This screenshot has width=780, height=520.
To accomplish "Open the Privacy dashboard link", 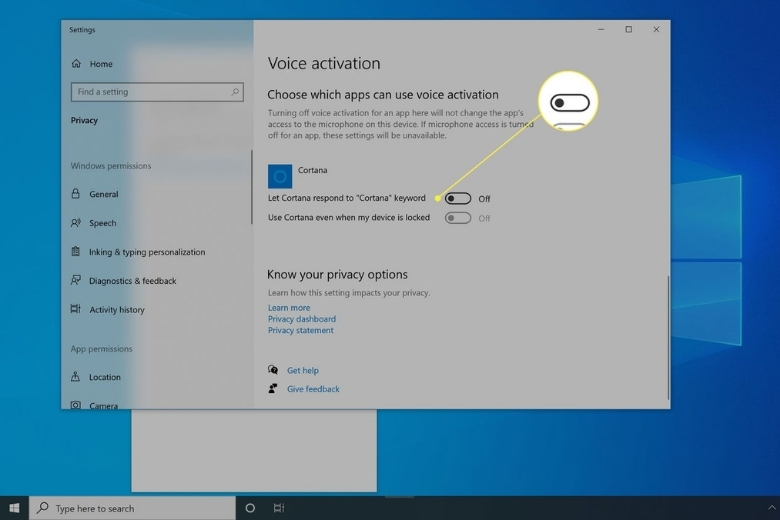I will (302, 319).
